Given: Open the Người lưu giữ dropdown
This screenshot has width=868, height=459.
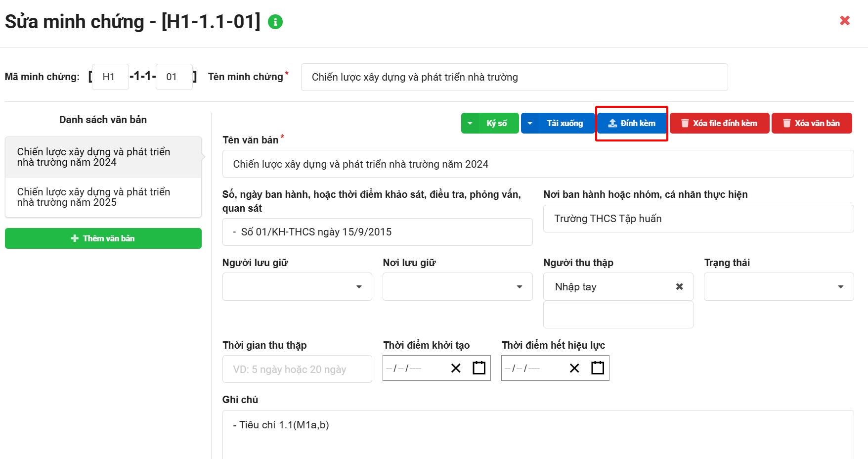Looking at the screenshot, I should click(297, 287).
